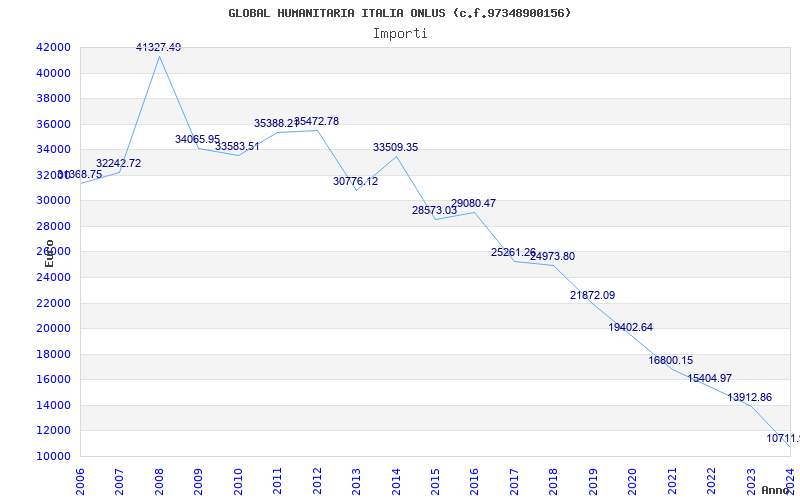Click the 42000 y-axis tick label
This screenshot has width=800, height=500.
pos(53,47)
